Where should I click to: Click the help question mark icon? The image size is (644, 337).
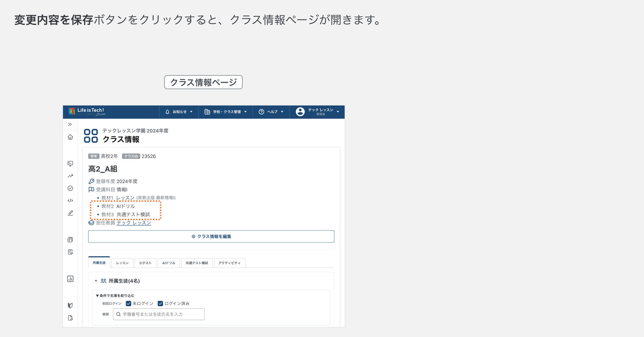261,112
